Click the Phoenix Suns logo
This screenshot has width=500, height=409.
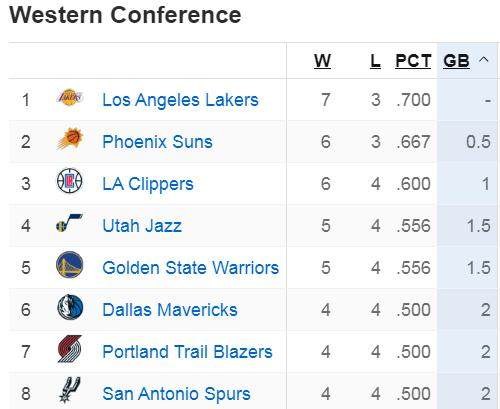point(70,138)
